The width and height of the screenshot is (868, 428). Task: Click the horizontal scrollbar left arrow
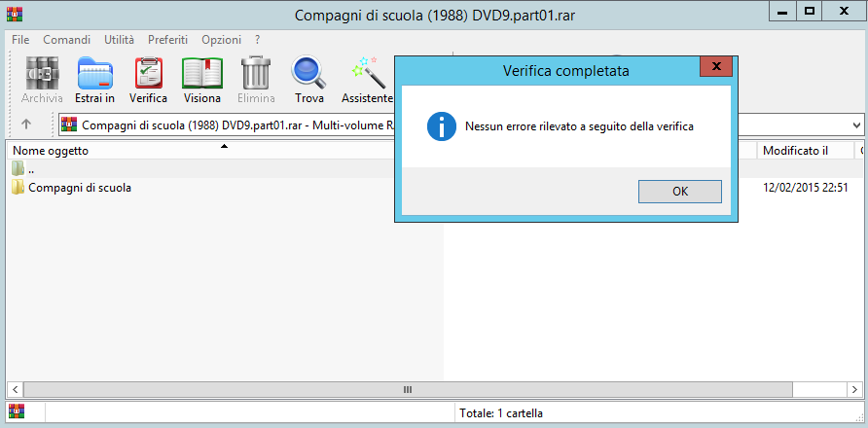click(15, 389)
